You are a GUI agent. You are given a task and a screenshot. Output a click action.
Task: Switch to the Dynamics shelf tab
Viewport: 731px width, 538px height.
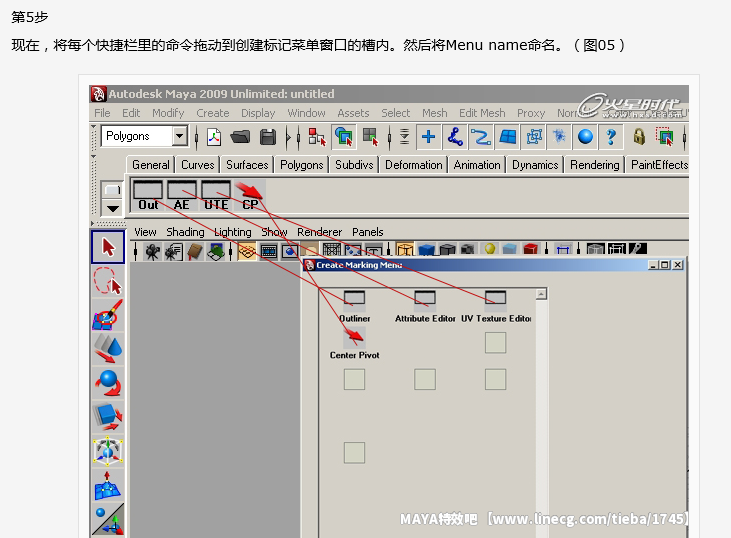[x=535, y=165]
